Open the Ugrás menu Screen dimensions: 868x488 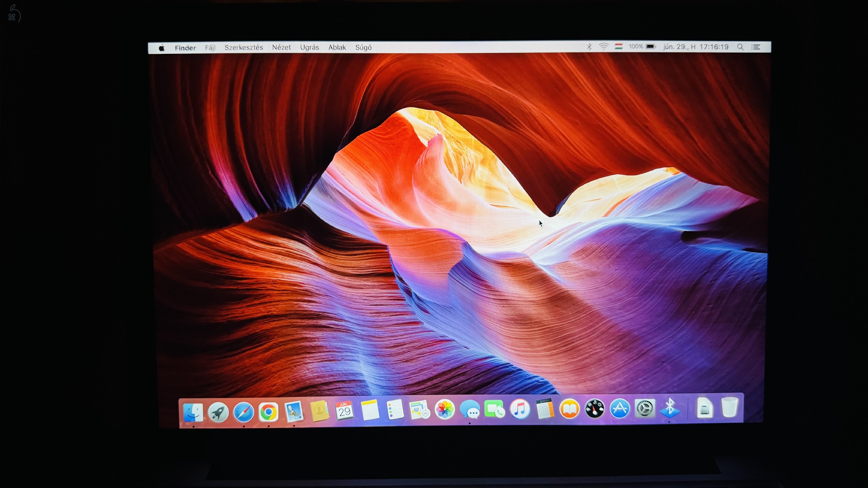click(309, 47)
